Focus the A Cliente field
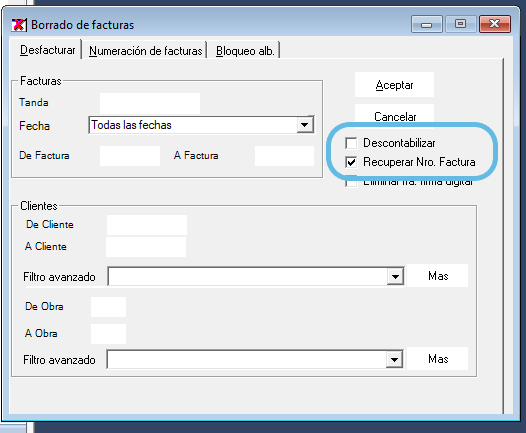 [x=146, y=247]
